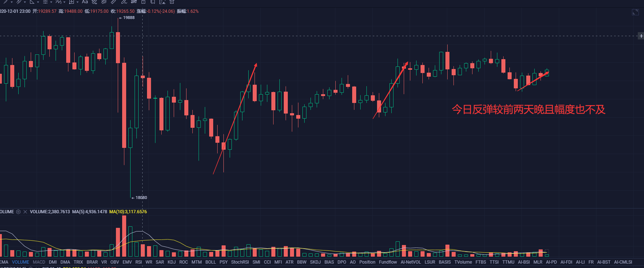Viewport: 644px width, 268px height.
Task: Select the DPO indicator tab
Action: 342,262
